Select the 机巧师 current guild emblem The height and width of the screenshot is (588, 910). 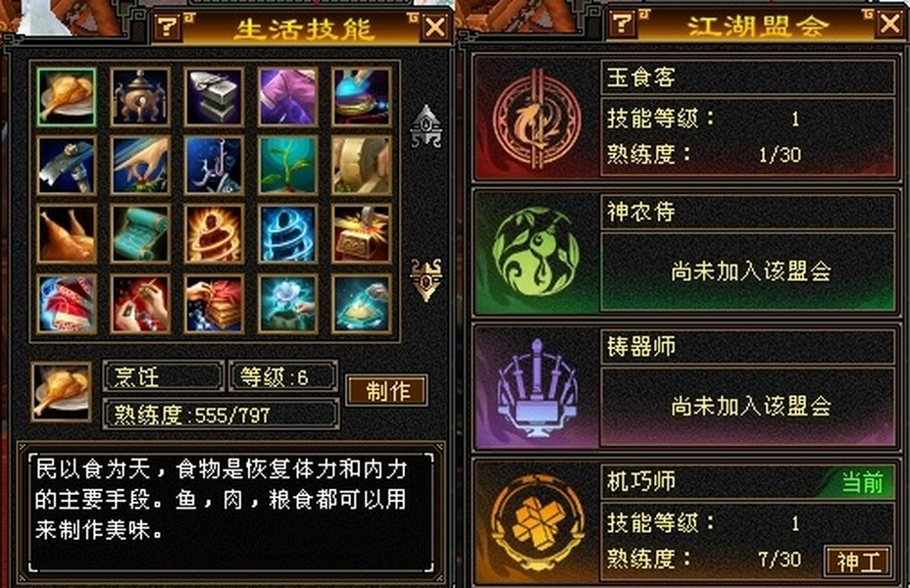[536, 520]
